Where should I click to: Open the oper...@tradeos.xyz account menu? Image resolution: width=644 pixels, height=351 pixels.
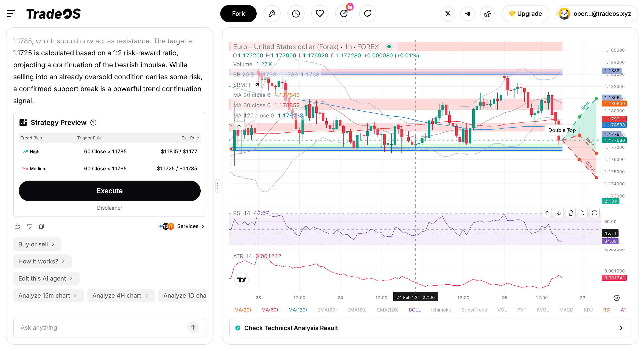pyautogui.click(x=597, y=14)
